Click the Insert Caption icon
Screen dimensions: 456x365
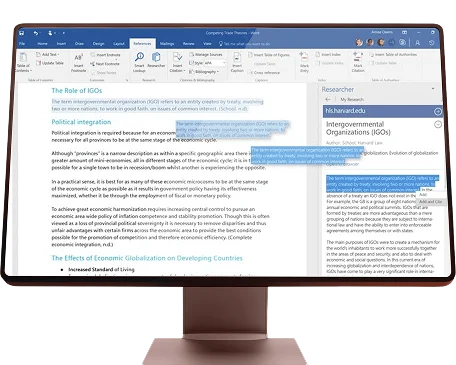tap(237, 62)
